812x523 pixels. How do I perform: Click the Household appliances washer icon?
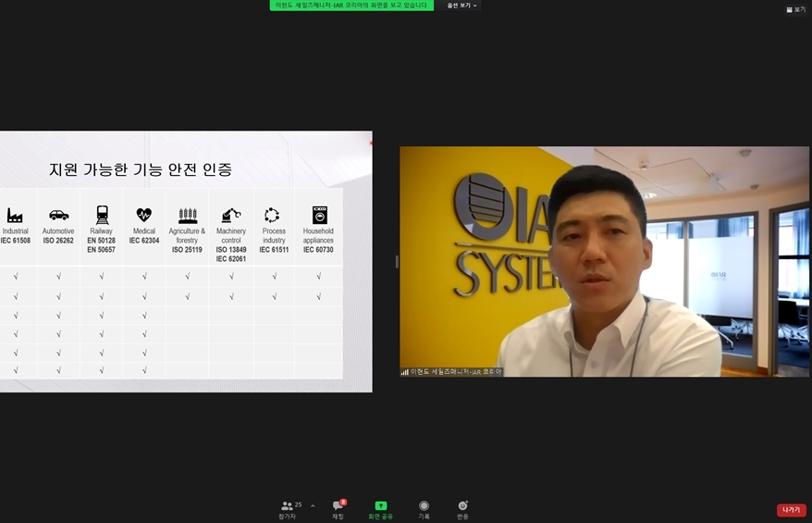pos(319,215)
